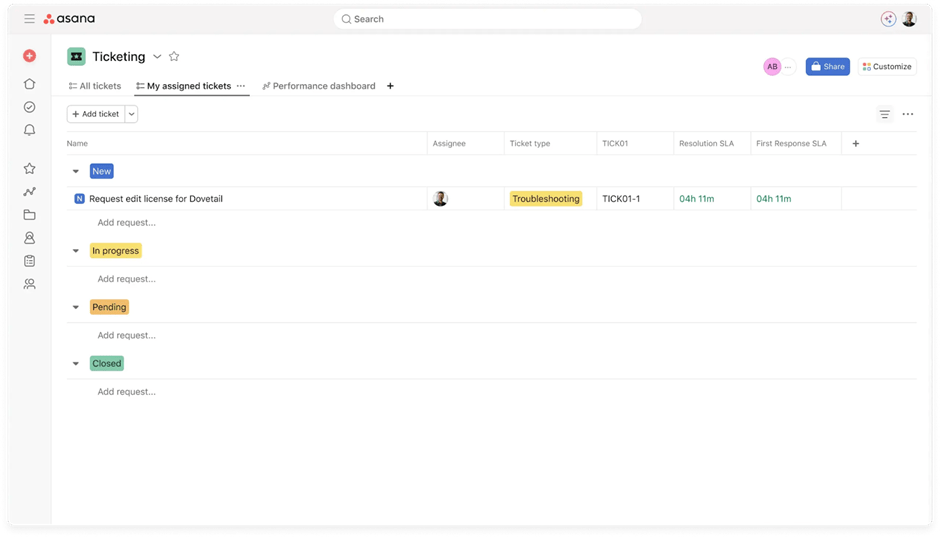Open the sidebar star favorites icon
The height and width of the screenshot is (537, 940).
point(29,168)
